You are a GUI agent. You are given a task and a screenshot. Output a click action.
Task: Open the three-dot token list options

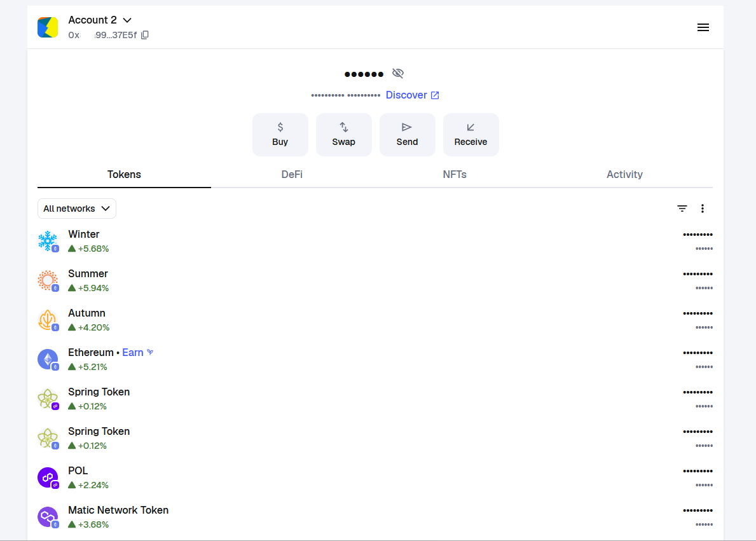(703, 209)
